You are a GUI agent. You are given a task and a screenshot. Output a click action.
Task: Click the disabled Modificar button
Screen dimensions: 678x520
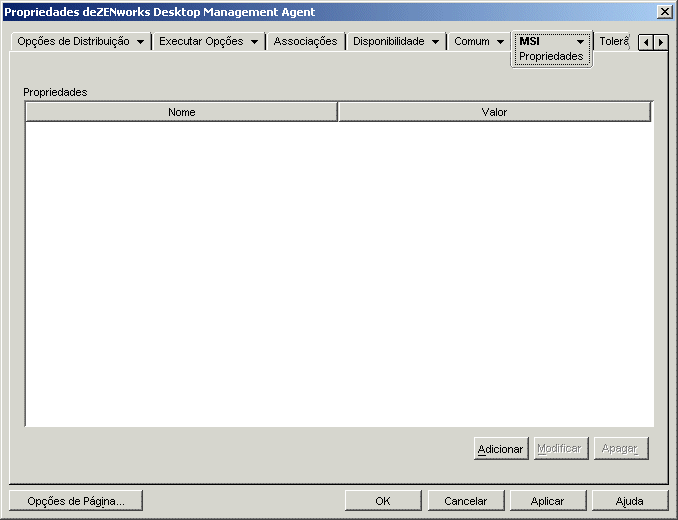click(x=561, y=449)
